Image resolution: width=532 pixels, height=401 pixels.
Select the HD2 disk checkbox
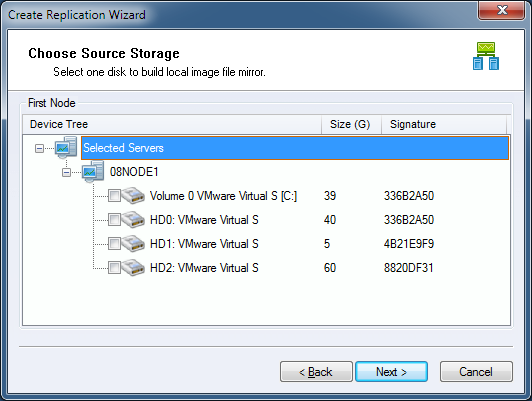click(x=114, y=268)
